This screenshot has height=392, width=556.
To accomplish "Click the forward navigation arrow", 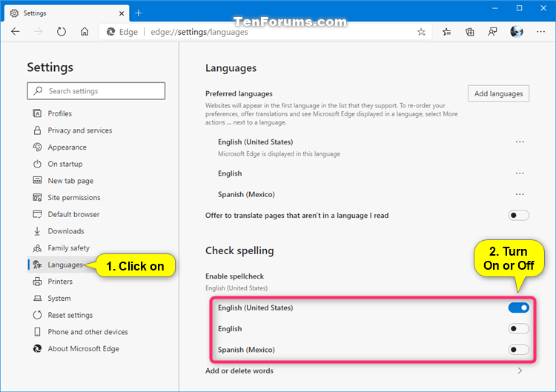I will (x=39, y=32).
